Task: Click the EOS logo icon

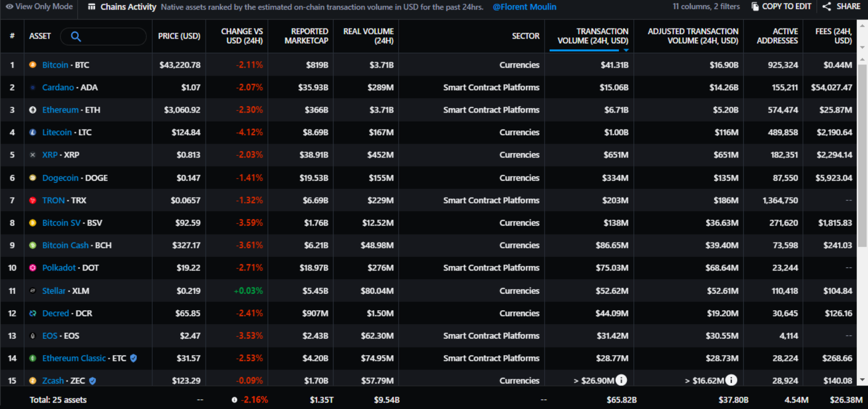Action: pos(33,336)
